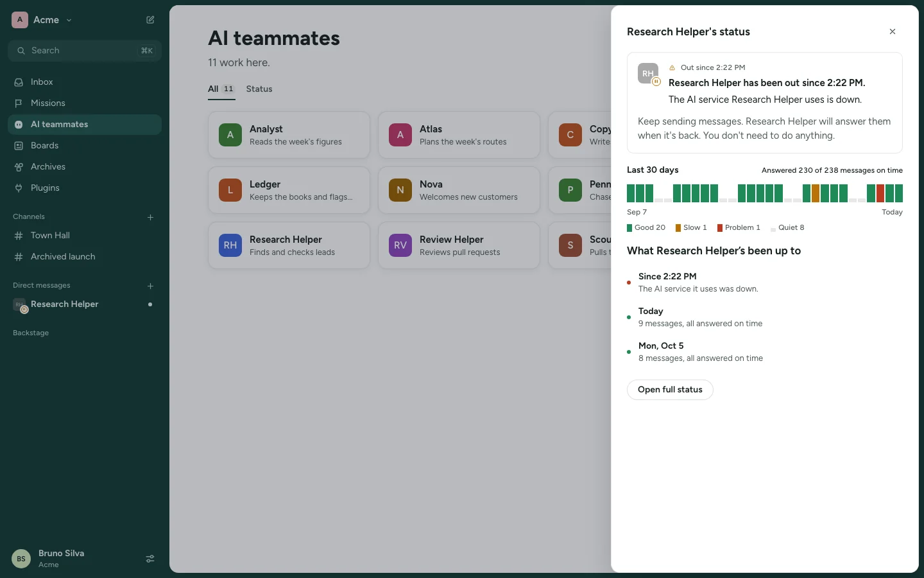Click the Review Helper RV avatar
The height and width of the screenshot is (578, 924).
coord(400,245)
